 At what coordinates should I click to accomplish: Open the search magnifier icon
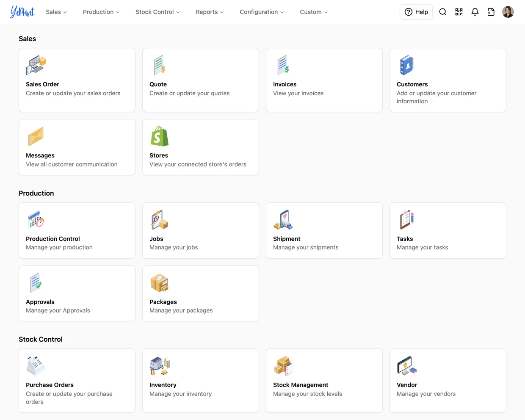pyautogui.click(x=443, y=12)
